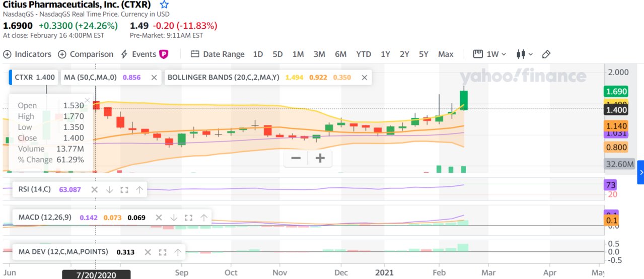644x279 pixels.
Task: Select the 1D range
Action: [258, 54]
